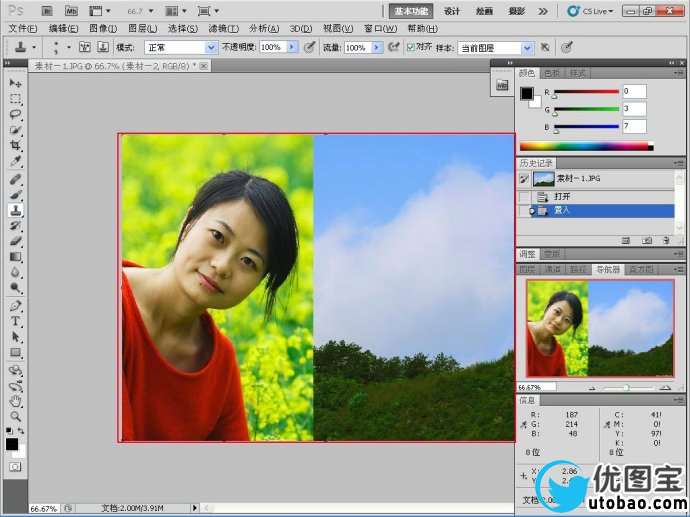Switch to 绘画 workspace
Screen dimensions: 690x517
click(x=484, y=11)
